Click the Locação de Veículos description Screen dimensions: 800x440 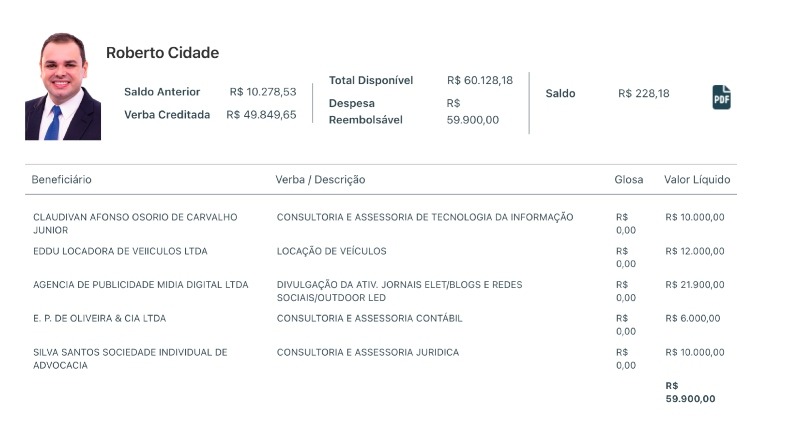pyautogui.click(x=331, y=251)
